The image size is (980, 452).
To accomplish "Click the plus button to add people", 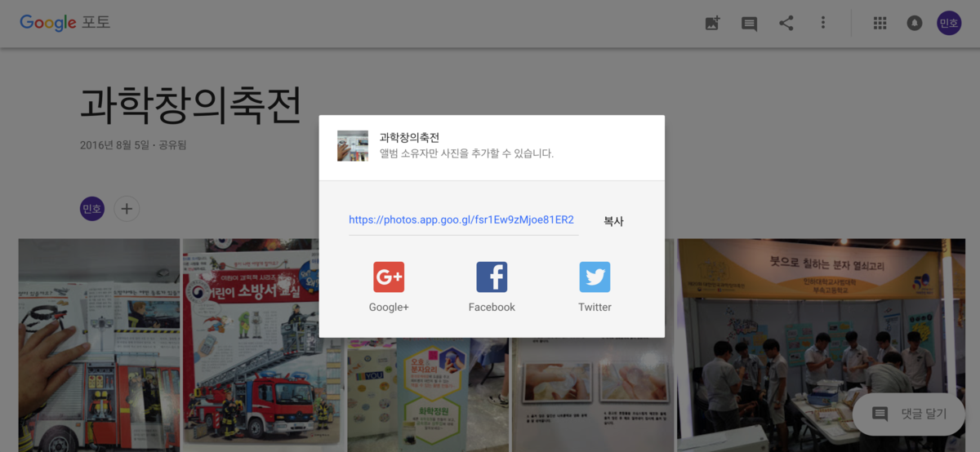I will point(127,208).
